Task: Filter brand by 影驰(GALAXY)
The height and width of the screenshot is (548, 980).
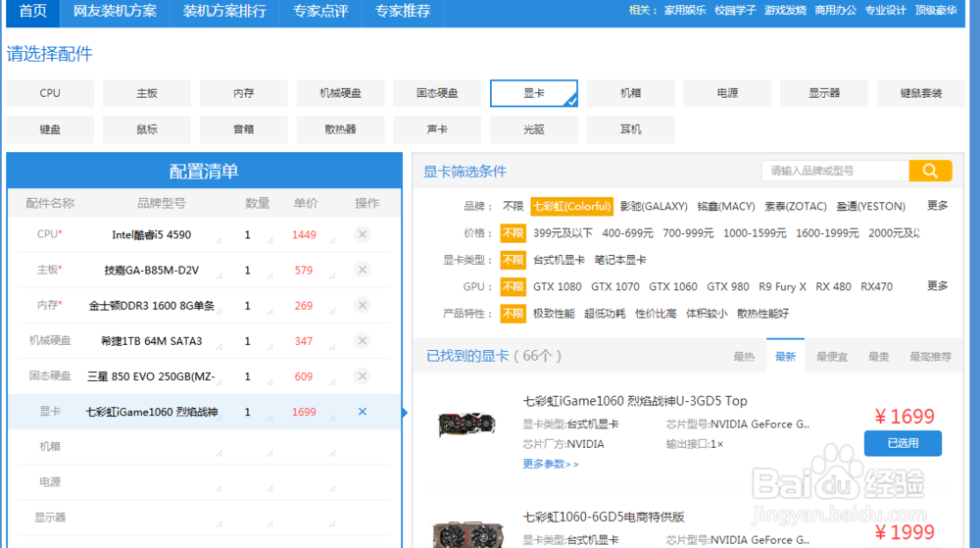Action: [654, 206]
